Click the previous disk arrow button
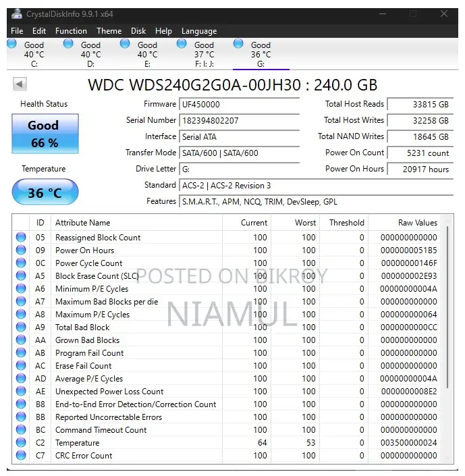The image size is (465, 476). tap(20, 84)
